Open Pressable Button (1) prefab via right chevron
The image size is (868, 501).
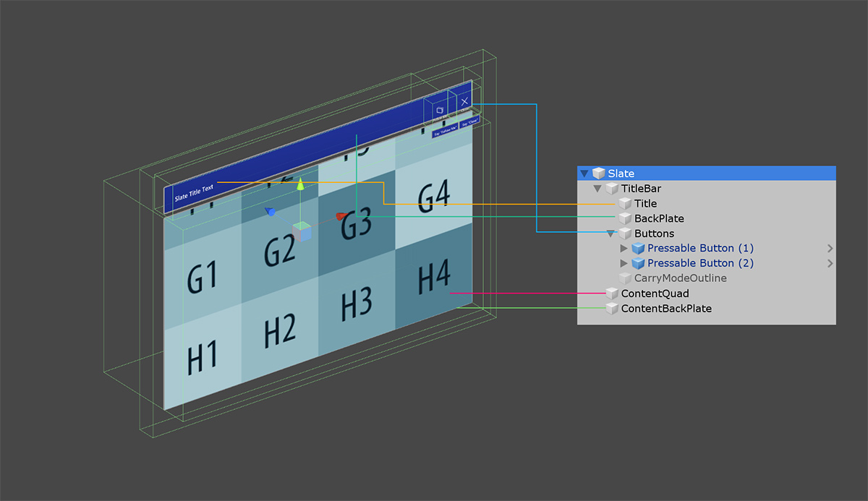[830, 249]
